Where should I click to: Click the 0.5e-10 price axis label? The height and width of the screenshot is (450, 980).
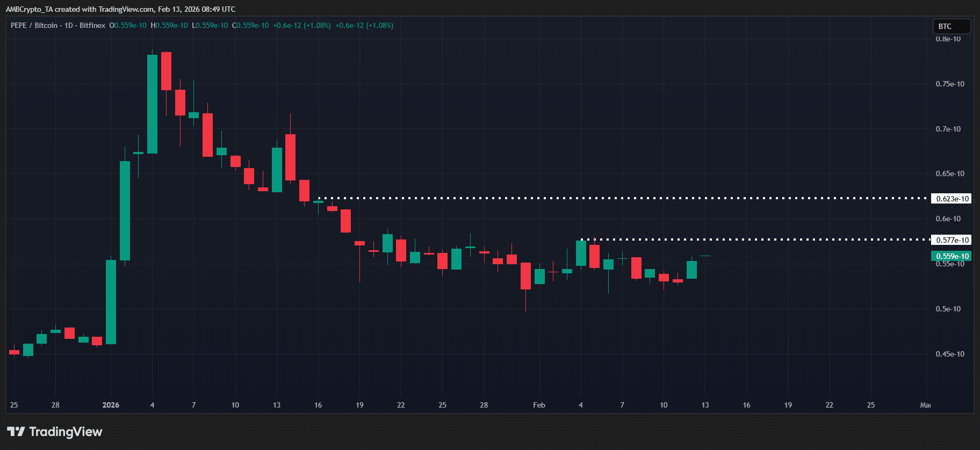[948, 309]
